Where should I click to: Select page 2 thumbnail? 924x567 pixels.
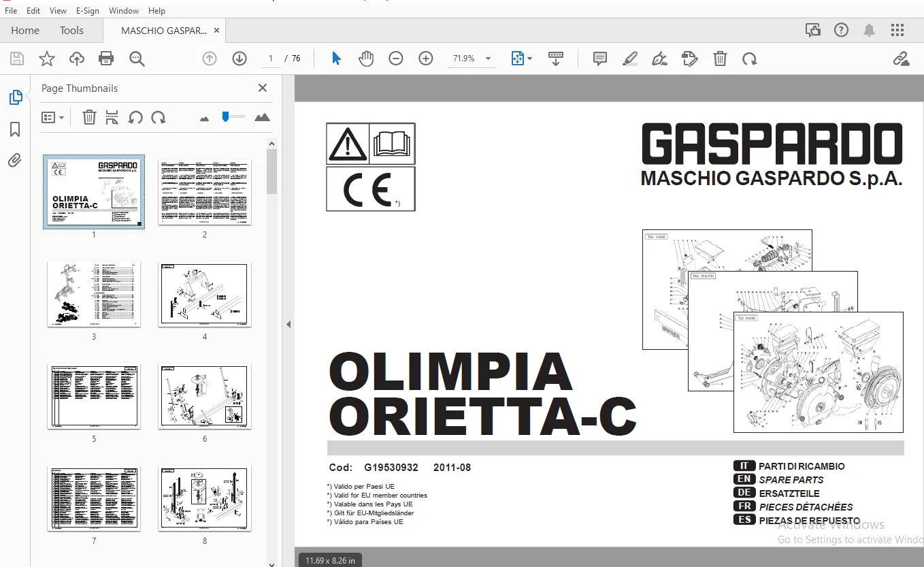tap(205, 192)
